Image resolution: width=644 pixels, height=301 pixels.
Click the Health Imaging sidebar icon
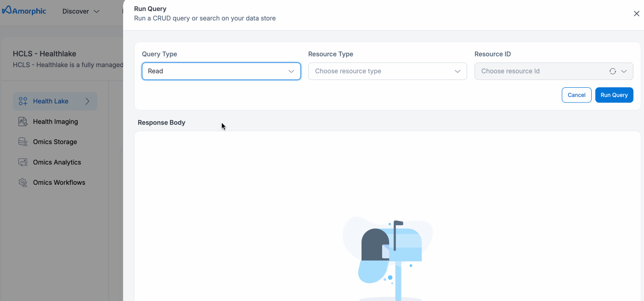23,122
